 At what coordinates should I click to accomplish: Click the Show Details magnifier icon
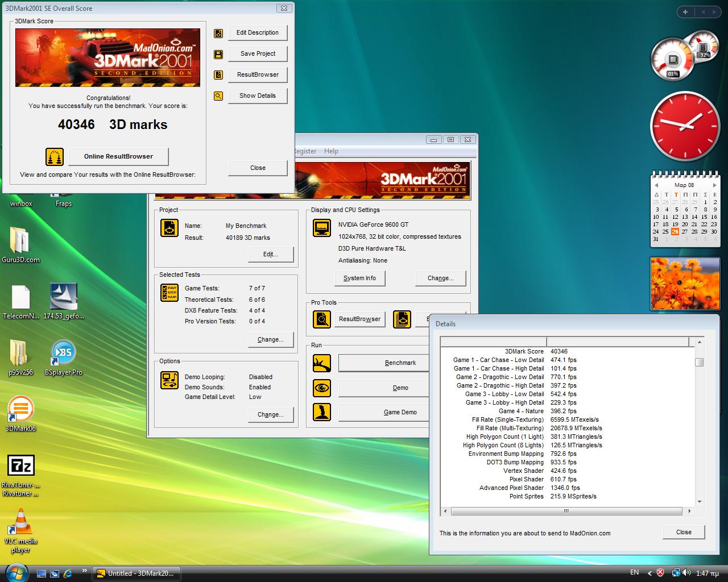coord(218,96)
